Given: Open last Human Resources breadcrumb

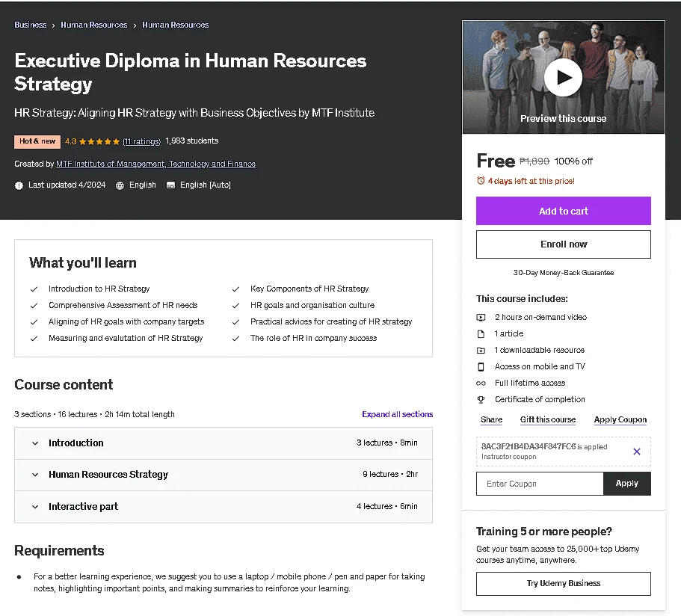Looking at the screenshot, I should (x=176, y=25).
